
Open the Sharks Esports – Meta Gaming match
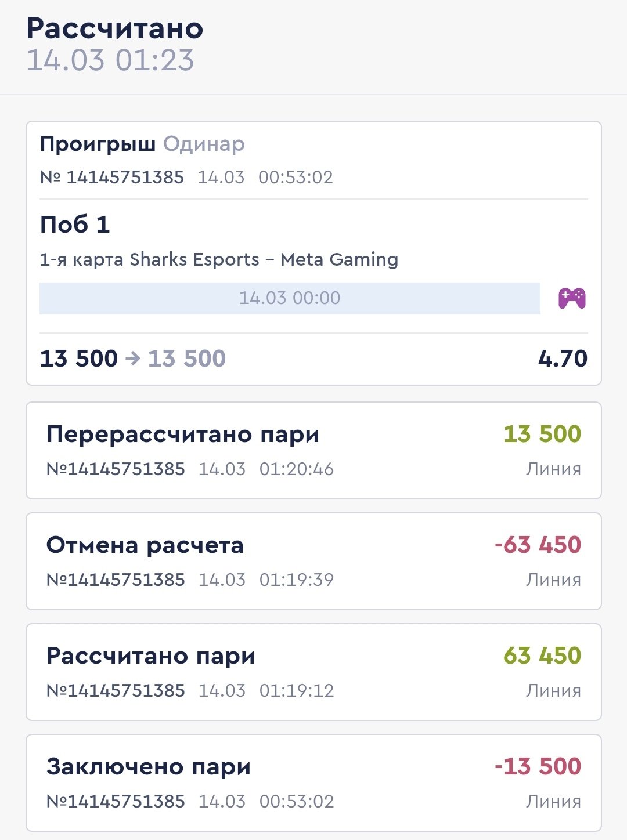pos(219,259)
